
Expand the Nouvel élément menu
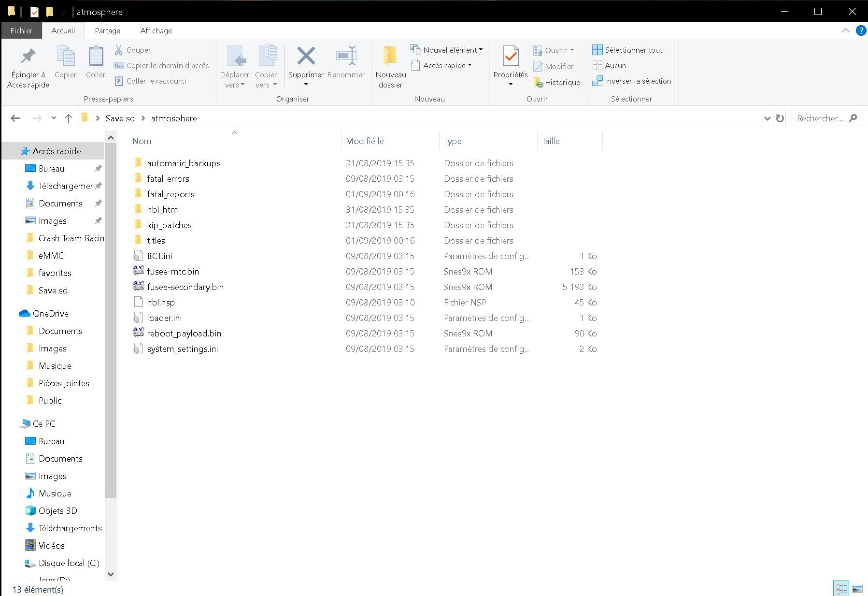[446, 50]
